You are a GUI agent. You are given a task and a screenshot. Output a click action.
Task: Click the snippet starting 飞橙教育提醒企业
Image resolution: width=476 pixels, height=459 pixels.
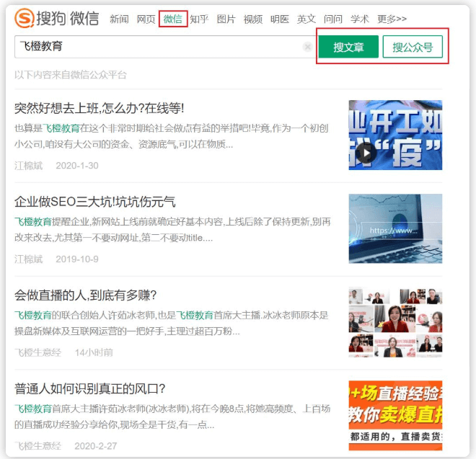(172, 230)
